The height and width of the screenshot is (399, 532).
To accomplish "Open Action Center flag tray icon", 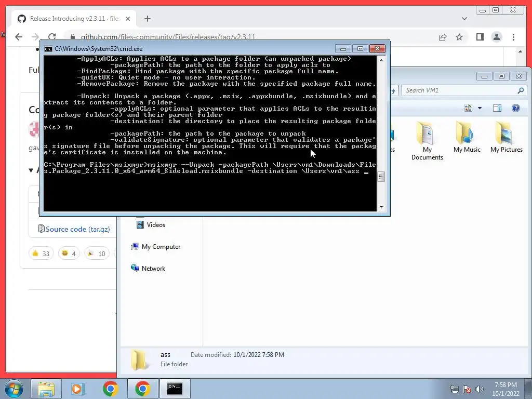I will (467, 389).
